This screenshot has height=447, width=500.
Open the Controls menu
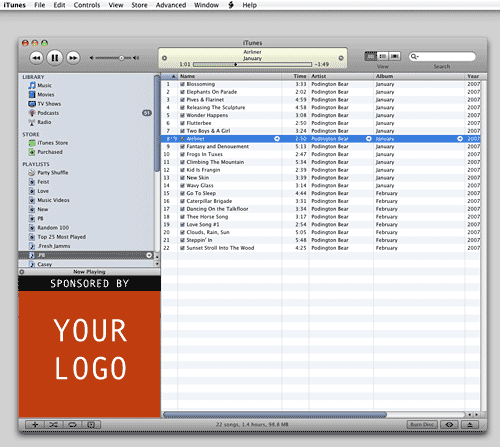[x=87, y=5]
